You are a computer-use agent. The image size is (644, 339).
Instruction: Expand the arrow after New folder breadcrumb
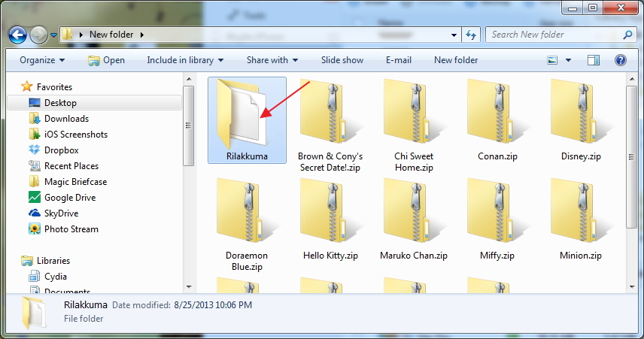click(x=141, y=35)
